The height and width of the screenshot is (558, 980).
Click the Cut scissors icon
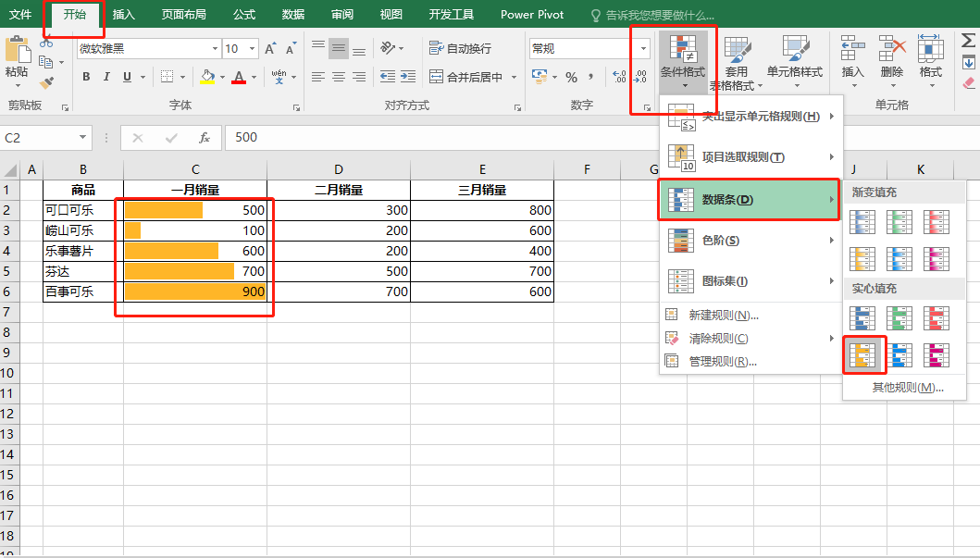coord(46,43)
